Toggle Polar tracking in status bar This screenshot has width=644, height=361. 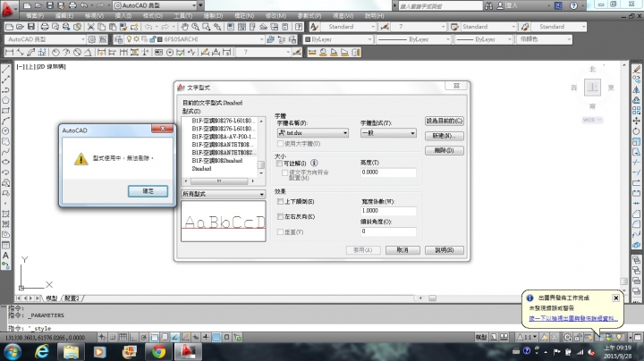pyautogui.click(x=144, y=337)
